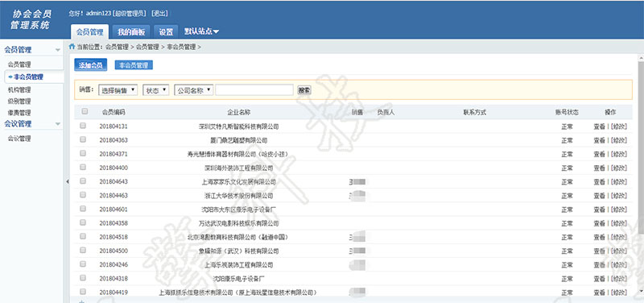Focus the search keyword input field

[x=254, y=90]
